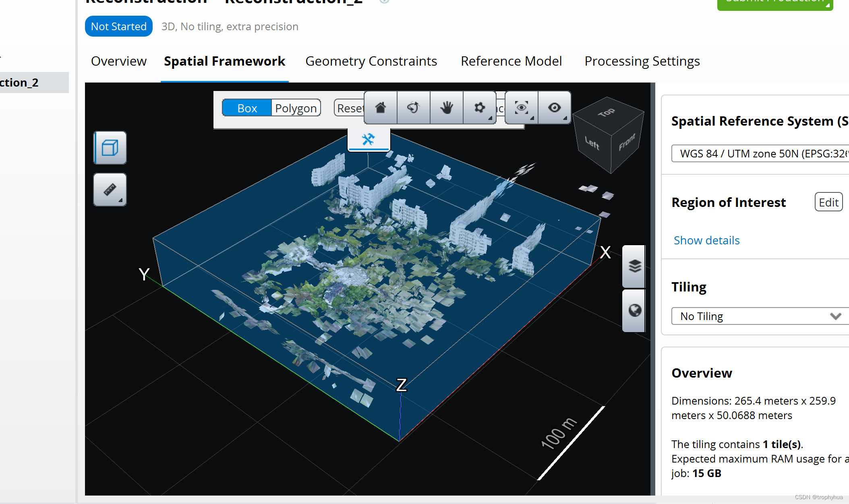The image size is (849, 504).
Task: Open the visibility eye dropdown
Action: [x=555, y=108]
